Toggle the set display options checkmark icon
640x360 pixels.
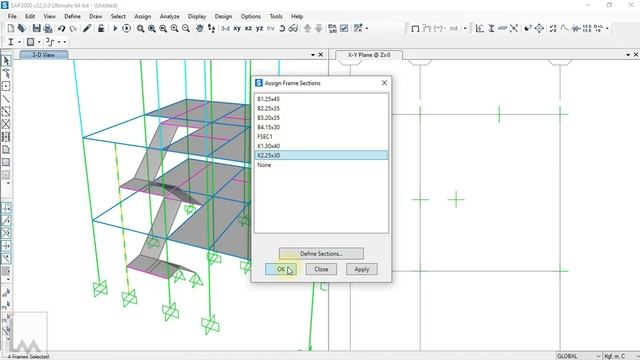point(344,28)
